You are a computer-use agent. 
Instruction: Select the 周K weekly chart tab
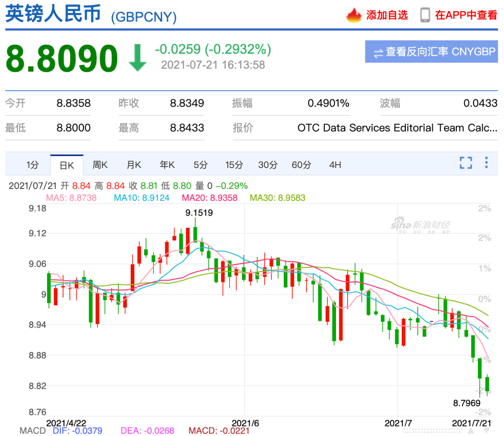click(100, 165)
